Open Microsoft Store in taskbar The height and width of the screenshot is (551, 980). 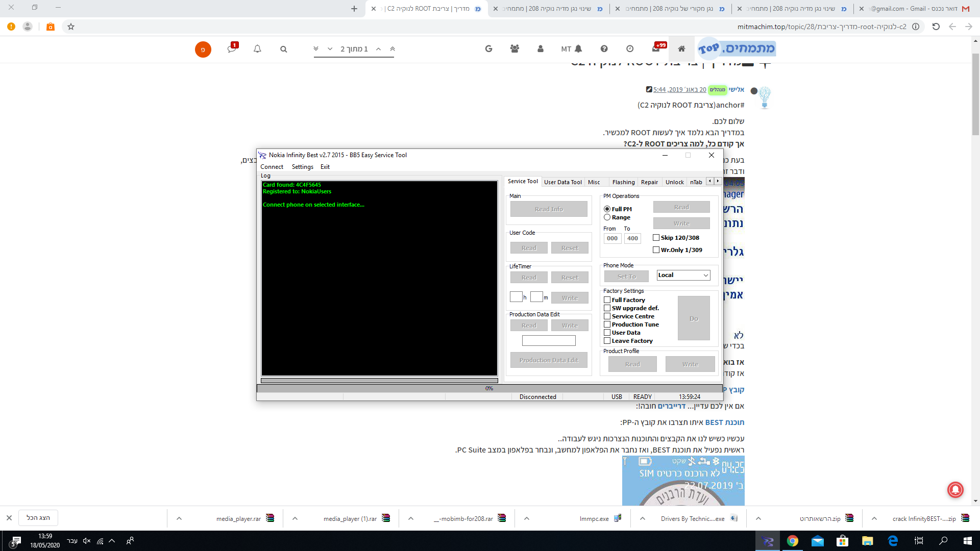pos(843,541)
